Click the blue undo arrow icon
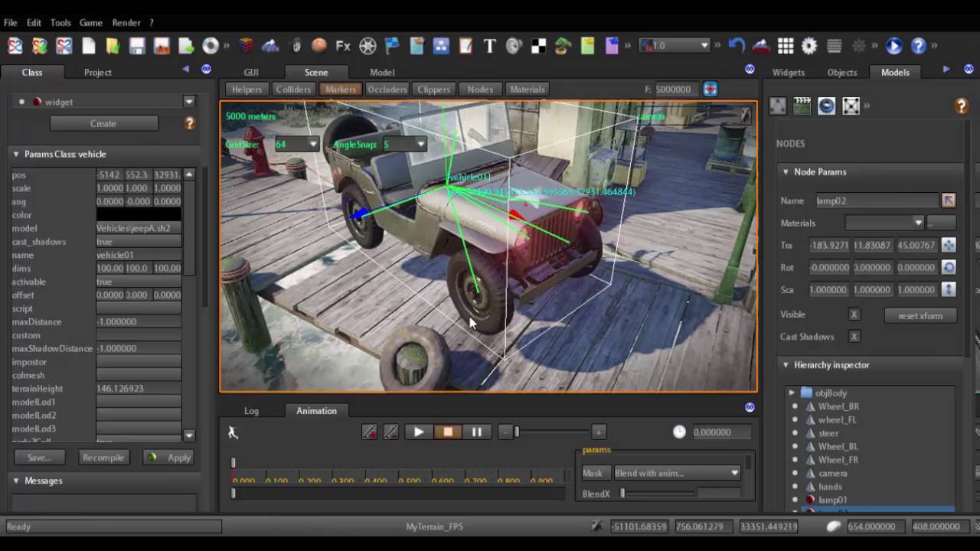The width and height of the screenshot is (980, 551). [737, 46]
